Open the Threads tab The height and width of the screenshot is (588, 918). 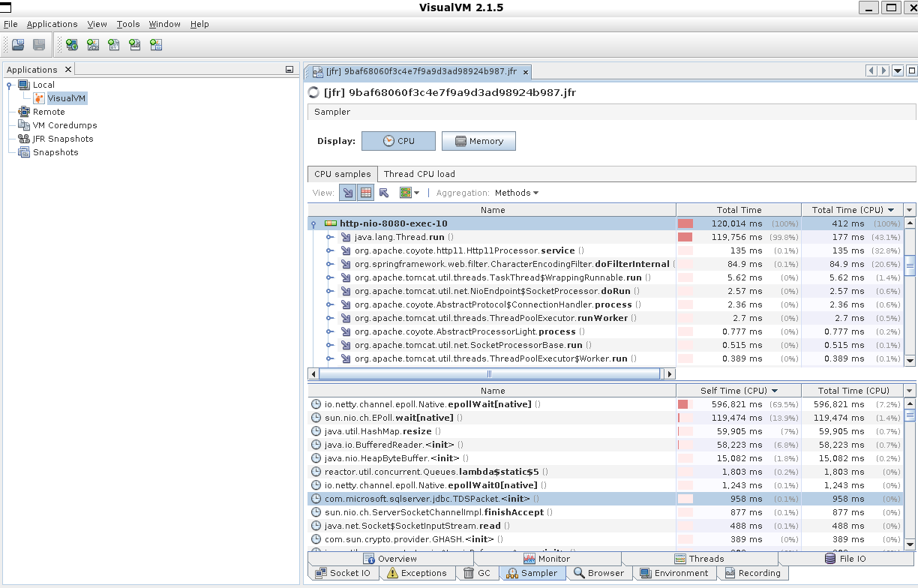[699, 559]
